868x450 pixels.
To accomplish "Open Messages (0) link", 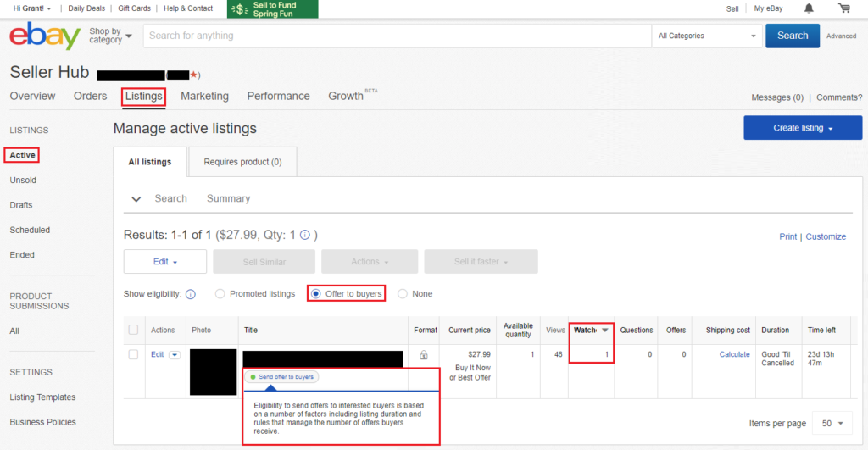I will (x=777, y=97).
